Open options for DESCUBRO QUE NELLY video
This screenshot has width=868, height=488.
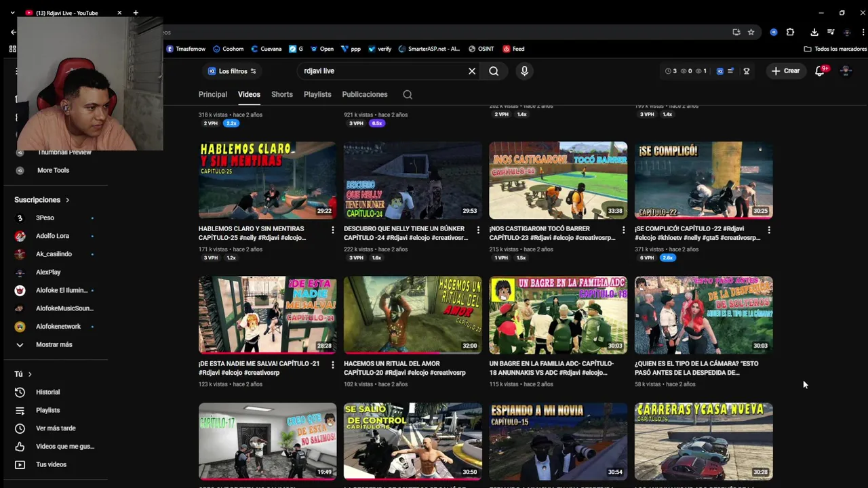478,230
